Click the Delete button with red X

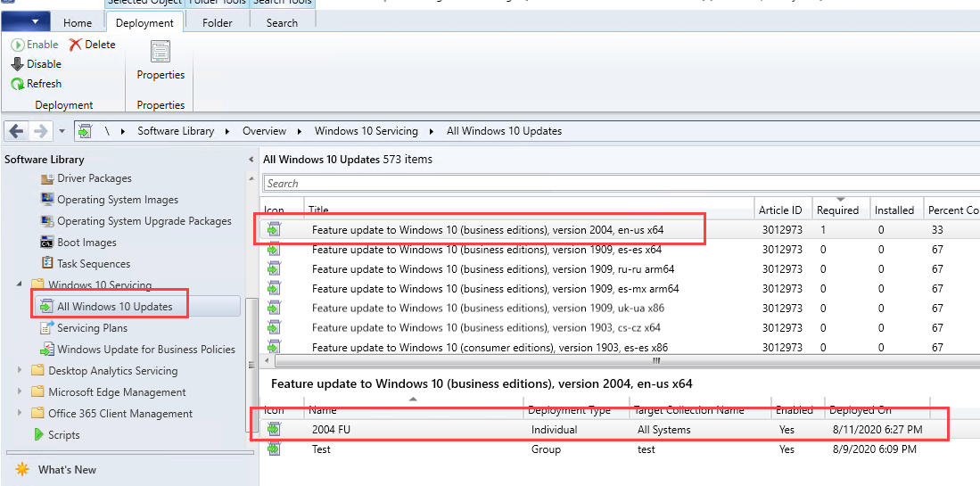[93, 45]
